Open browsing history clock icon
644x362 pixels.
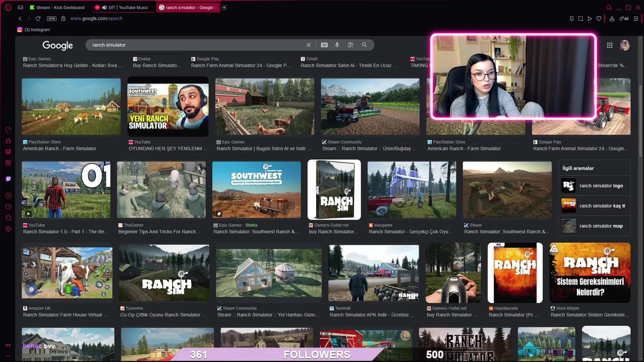pos(8,207)
